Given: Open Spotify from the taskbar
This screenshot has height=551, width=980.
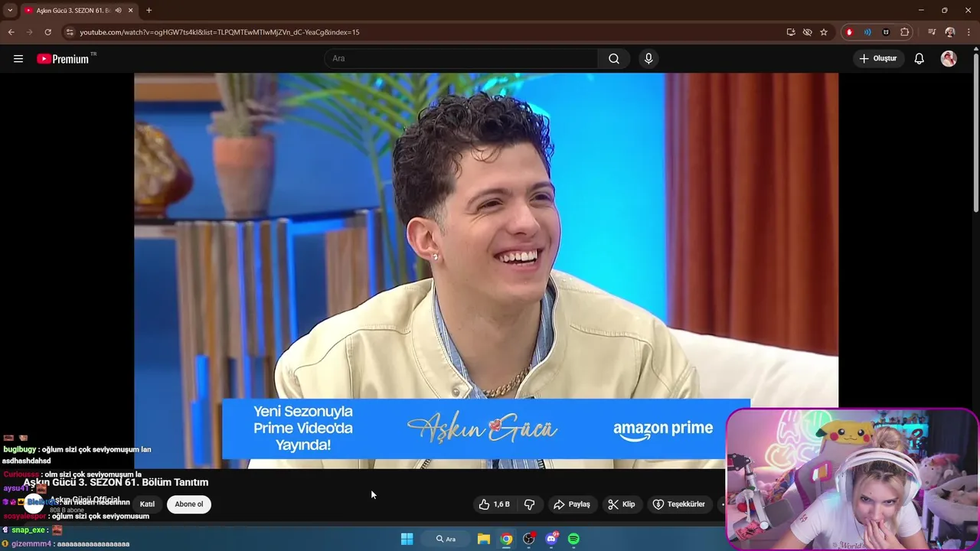Looking at the screenshot, I should (x=573, y=539).
